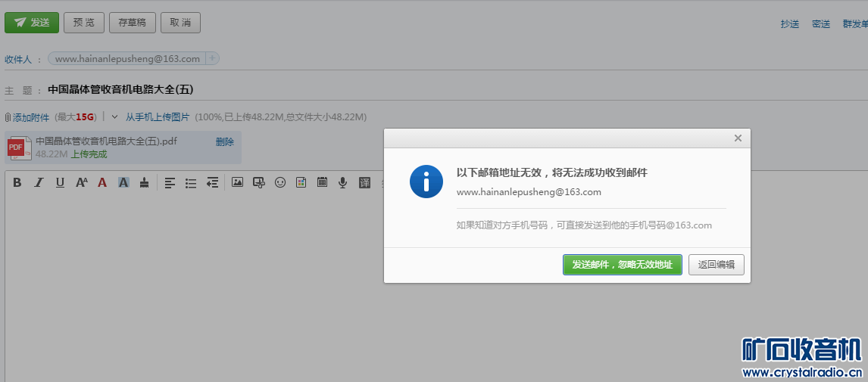Click the attachment name 中国晶体管收音机电路大全(五).pdf
Image resolution: width=868 pixels, height=382 pixels.
(x=106, y=141)
